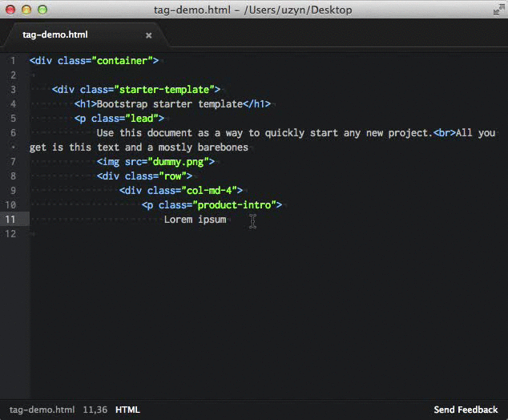
Task: Click line number 11 in the gutter
Action: coord(10,220)
